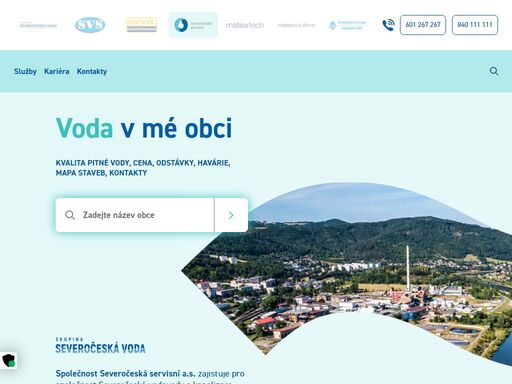Visit the mateo tech logo link
Image resolution: width=512 pixels, height=384 pixels.
[x=245, y=25]
